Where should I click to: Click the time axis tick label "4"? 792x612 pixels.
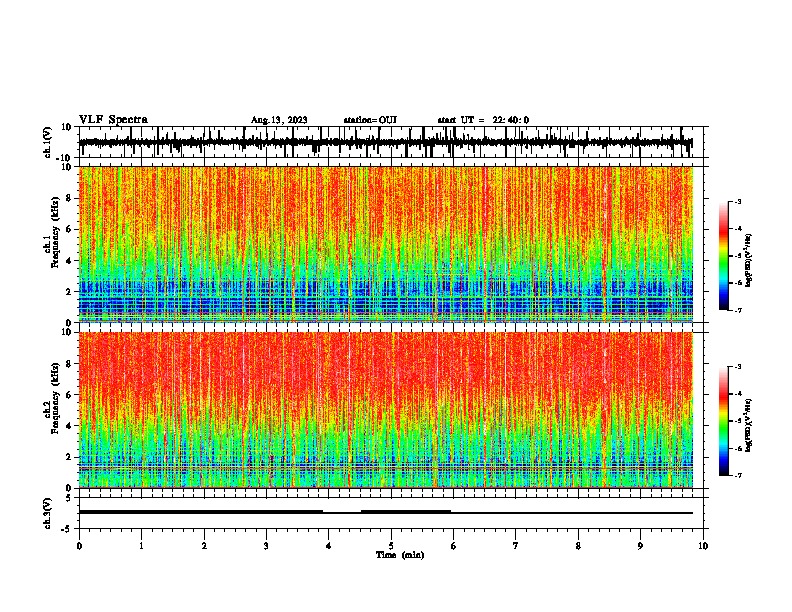329,546
